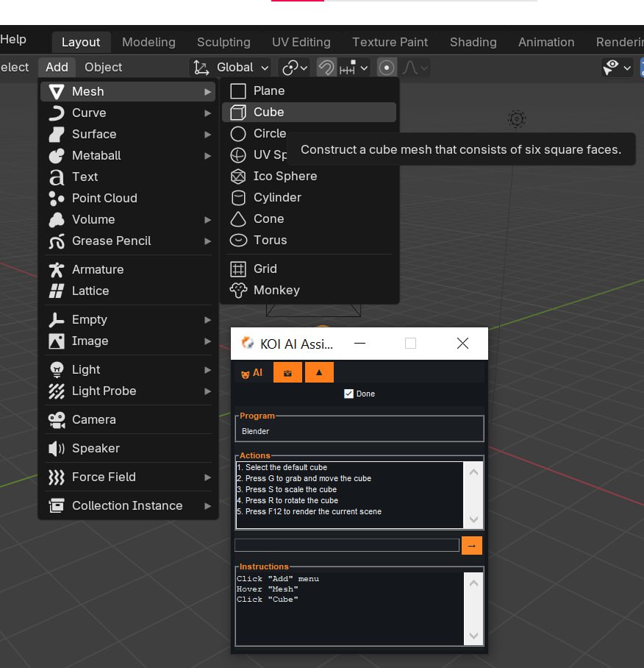Click the Camera icon in Add menu
Viewport: 644px width, 668px height.
56,419
